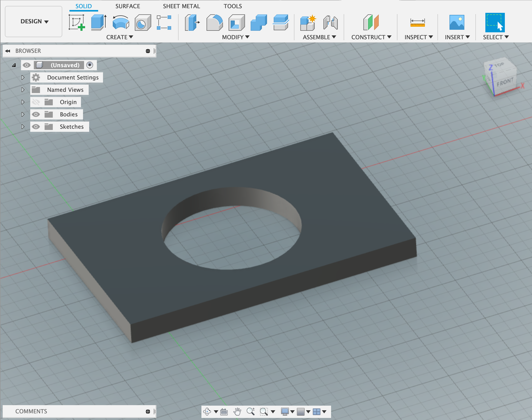Click the Create Sketch icon
This screenshot has height=420, width=532.
(76, 22)
